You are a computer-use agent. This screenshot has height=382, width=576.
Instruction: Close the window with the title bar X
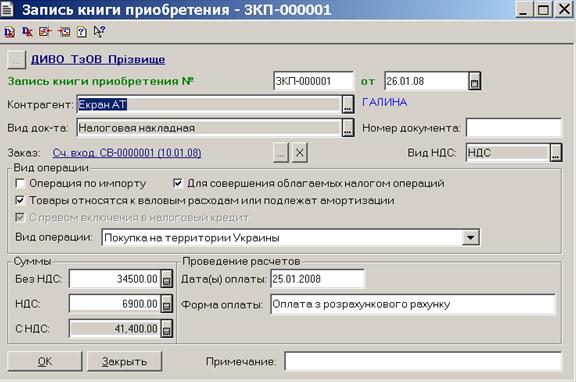[564, 9]
